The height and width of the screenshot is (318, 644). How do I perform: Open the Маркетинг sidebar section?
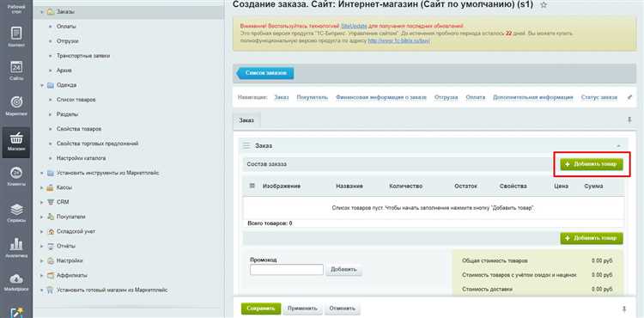pos(16,106)
